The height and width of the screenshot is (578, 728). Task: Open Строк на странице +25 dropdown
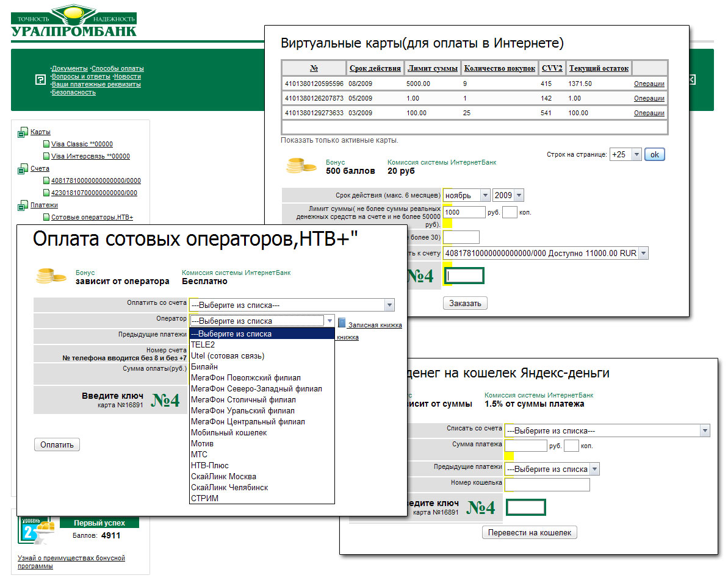pyautogui.click(x=636, y=154)
